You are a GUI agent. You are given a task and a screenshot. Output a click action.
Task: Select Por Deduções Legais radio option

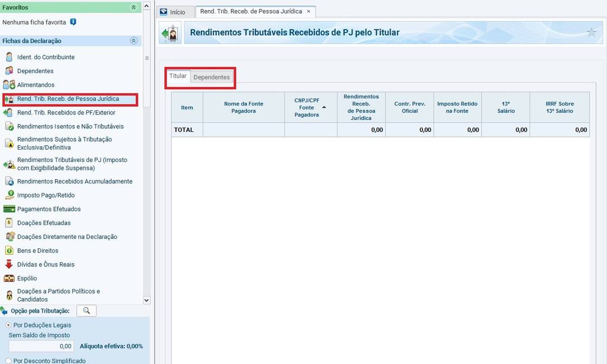point(8,325)
